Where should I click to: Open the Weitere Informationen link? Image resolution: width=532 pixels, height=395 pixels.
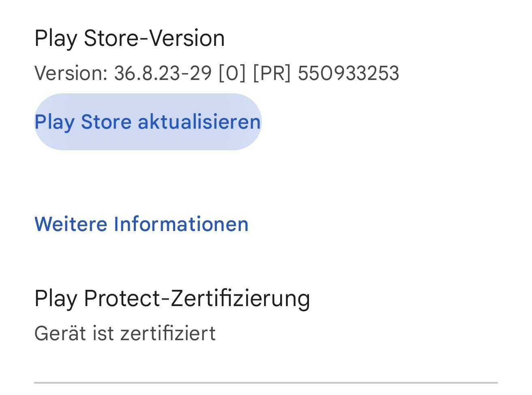141,224
